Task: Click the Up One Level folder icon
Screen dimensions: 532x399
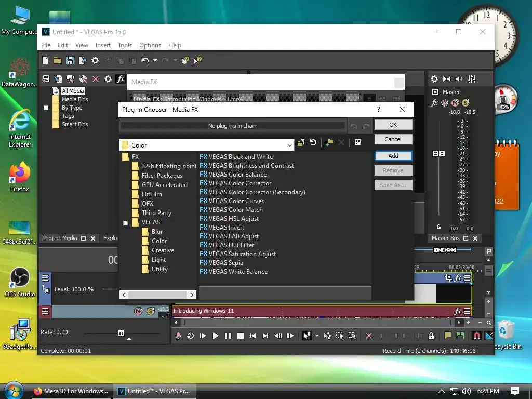Action: pos(301,143)
